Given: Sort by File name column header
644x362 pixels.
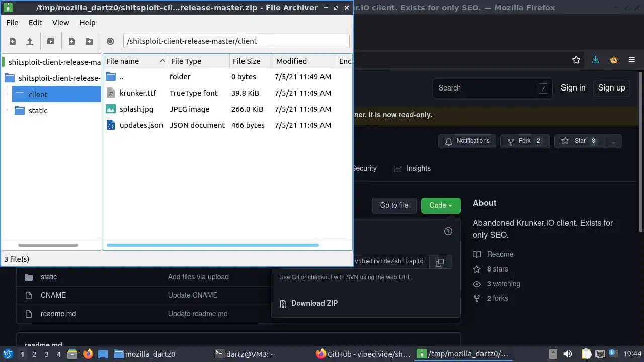Looking at the screenshot, I should point(135,61).
